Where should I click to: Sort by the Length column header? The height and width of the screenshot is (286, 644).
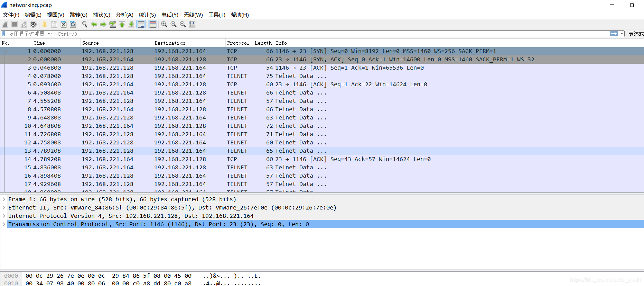263,43
